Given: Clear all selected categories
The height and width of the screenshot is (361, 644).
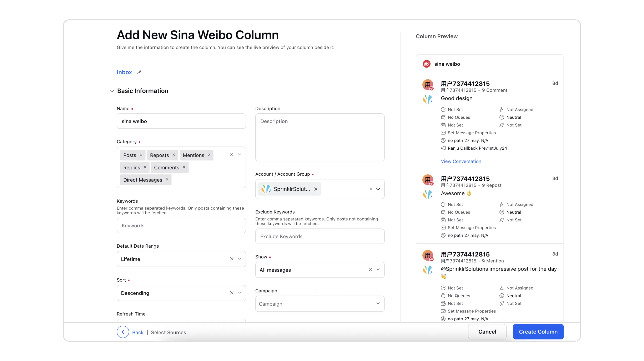Looking at the screenshot, I should coord(232,155).
